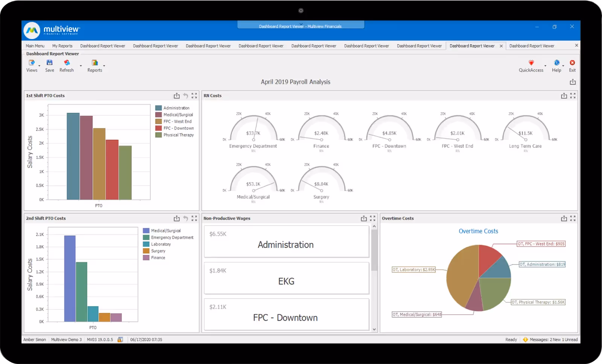The image size is (602, 364).
Task: Export the Overtime Costs pie chart
Action: [564, 218]
